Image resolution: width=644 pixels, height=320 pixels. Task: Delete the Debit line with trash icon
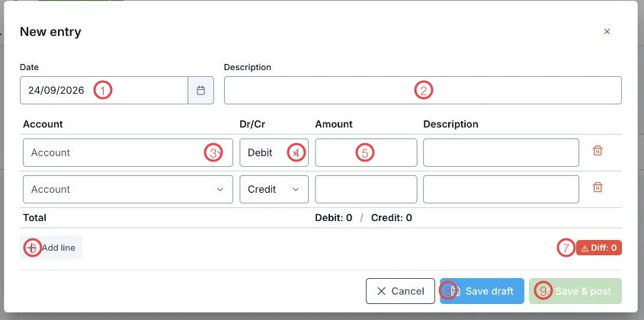tap(598, 151)
